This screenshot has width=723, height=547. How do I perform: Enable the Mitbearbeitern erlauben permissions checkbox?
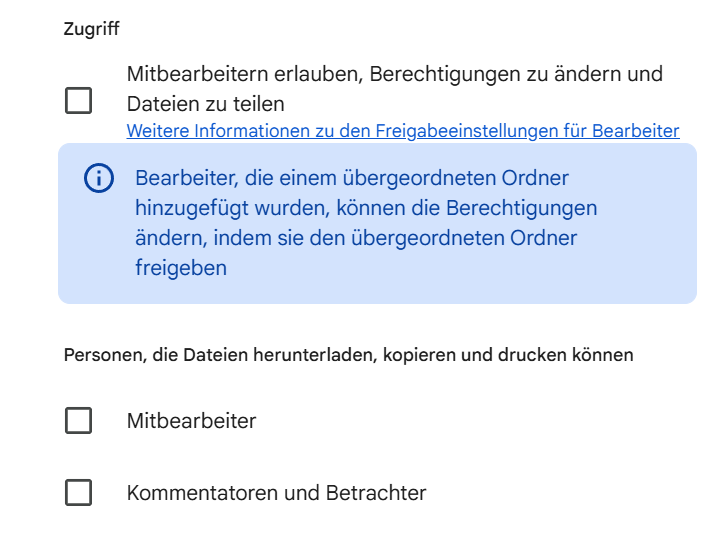[x=78, y=100]
